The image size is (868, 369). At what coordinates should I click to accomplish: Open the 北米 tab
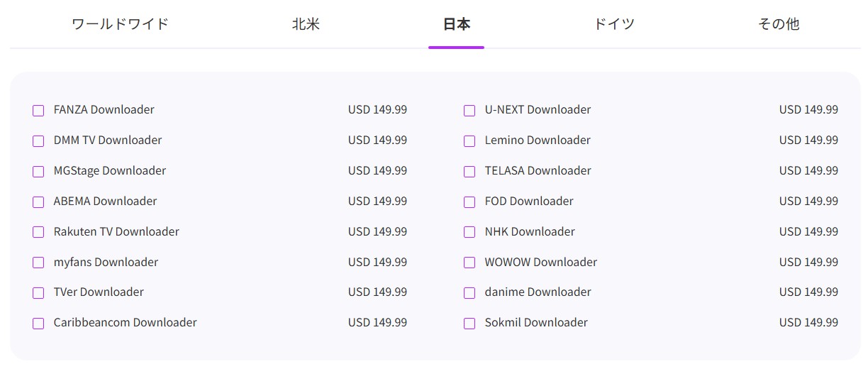point(306,24)
